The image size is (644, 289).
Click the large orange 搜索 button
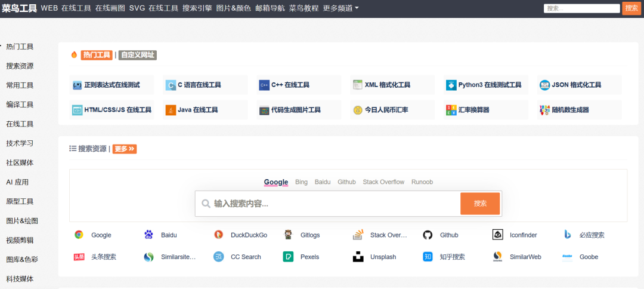tap(480, 204)
